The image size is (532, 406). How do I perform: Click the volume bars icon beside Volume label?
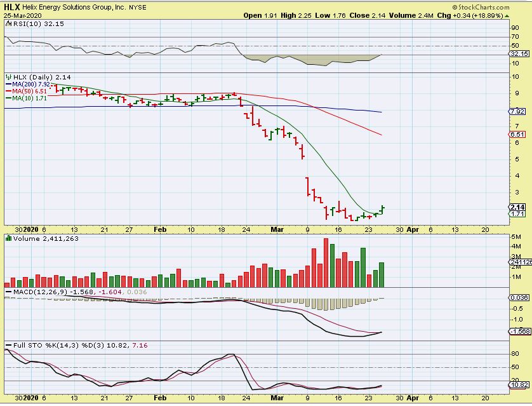coord(9,239)
